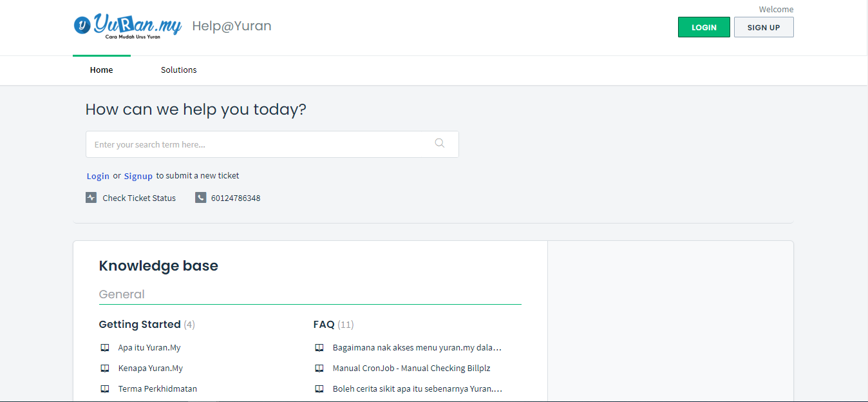Image resolution: width=868 pixels, height=402 pixels.
Task: Click the green LOGIN button
Action: [704, 27]
